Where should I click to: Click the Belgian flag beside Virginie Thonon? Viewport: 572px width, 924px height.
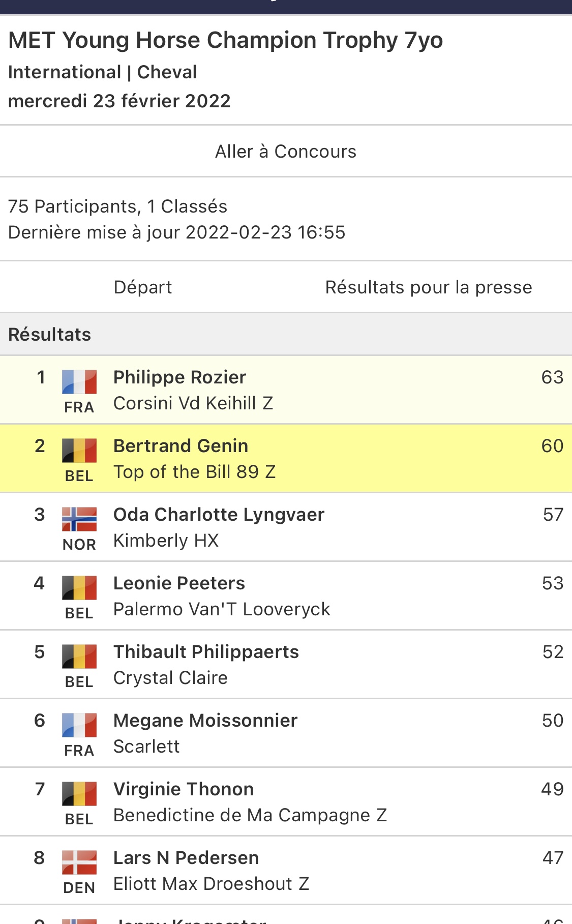(79, 794)
